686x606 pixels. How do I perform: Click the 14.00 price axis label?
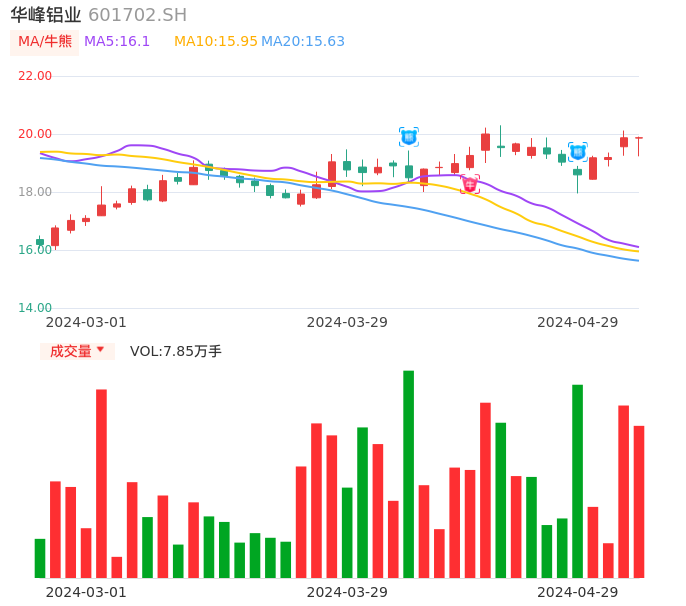[x=35, y=308]
